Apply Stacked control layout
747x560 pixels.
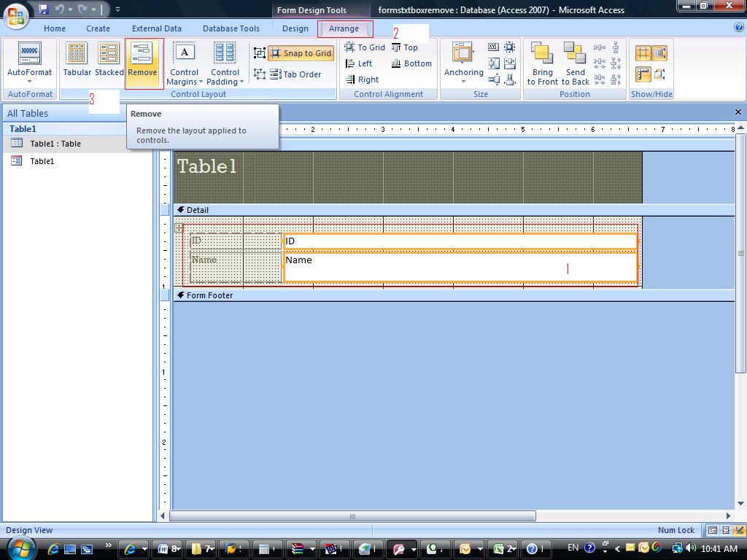click(109, 59)
